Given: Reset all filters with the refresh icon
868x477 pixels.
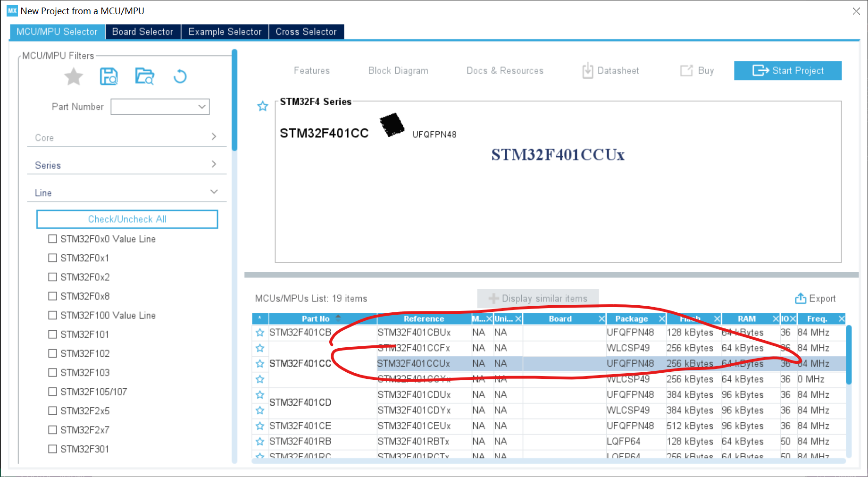Looking at the screenshot, I should point(180,76).
